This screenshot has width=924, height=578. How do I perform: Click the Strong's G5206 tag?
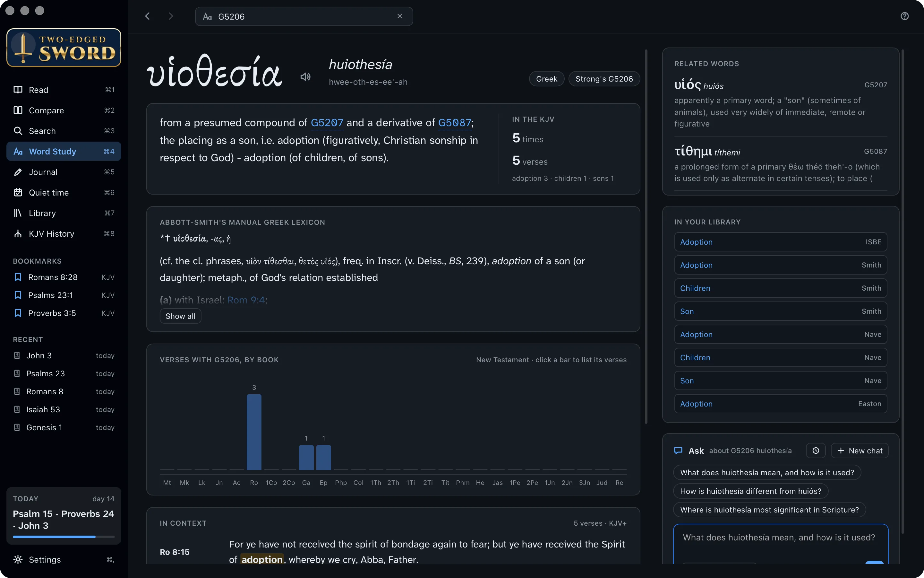(x=604, y=79)
